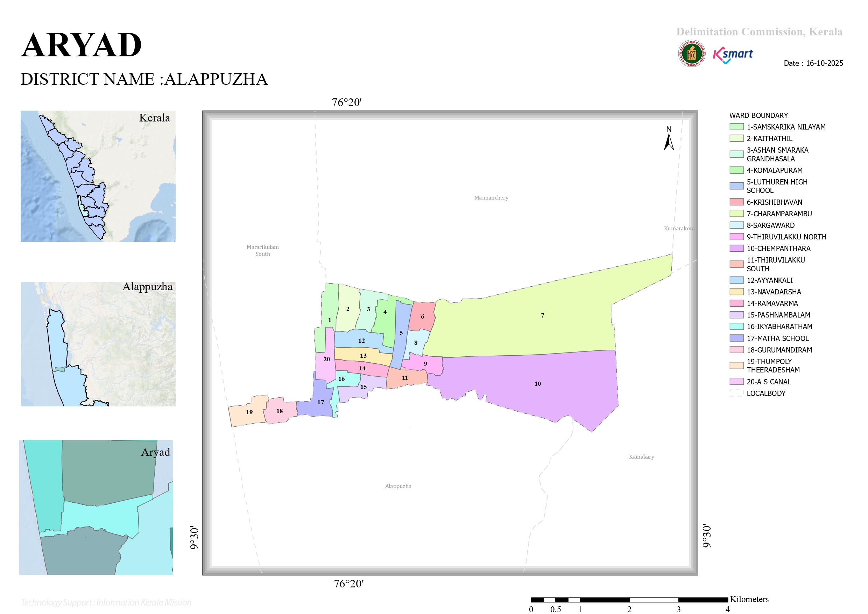Click ward 10 on the map
The image size is (868, 614).
coord(538,384)
